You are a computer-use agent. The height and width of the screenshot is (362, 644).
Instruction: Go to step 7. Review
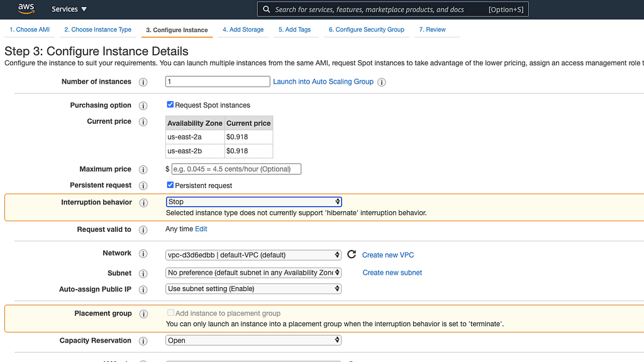[432, 30]
